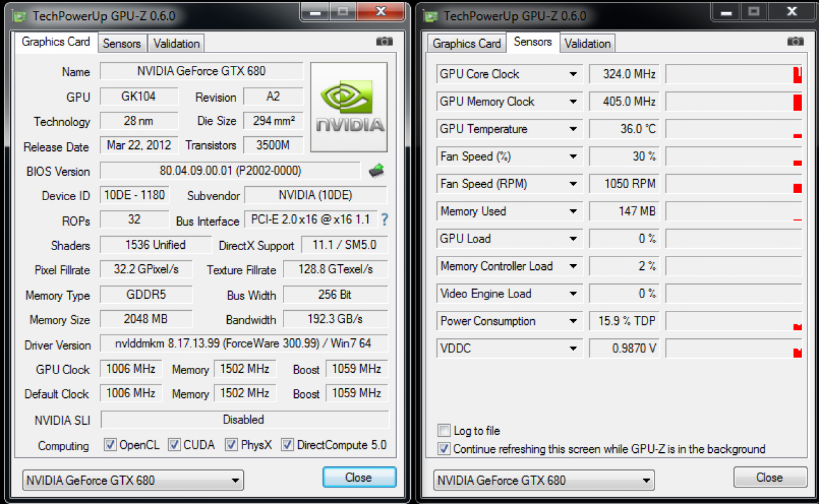The height and width of the screenshot is (504, 819).
Task: Minimize the right GPU-Z Sensors window
Action: coord(726,11)
